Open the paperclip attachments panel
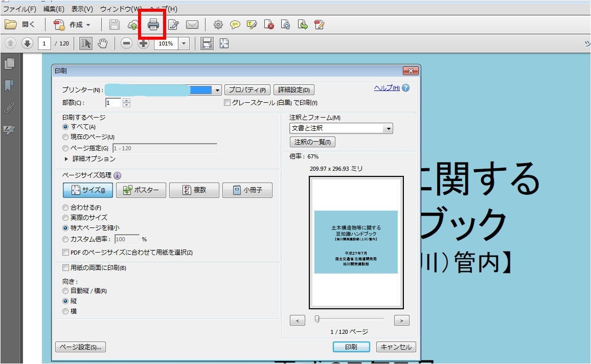The height and width of the screenshot is (364, 591). point(9,108)
